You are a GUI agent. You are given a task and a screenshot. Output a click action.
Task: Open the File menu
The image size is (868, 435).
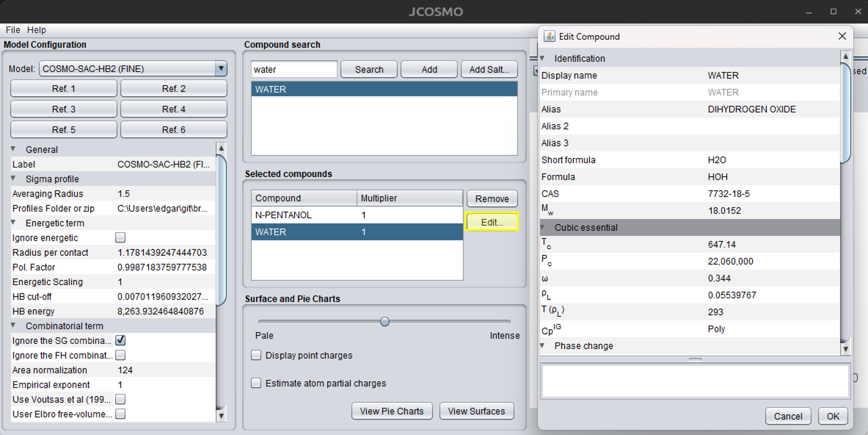13,30
